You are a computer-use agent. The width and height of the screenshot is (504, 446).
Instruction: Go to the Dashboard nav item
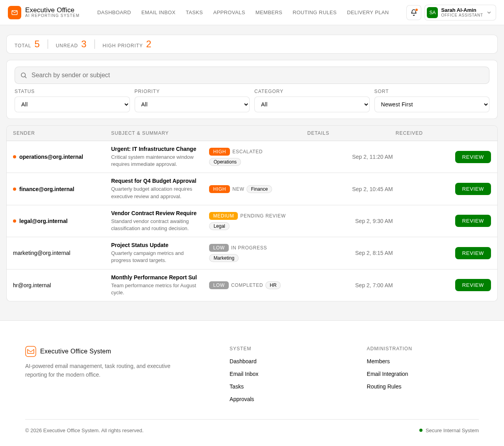[x=114, y=13]
